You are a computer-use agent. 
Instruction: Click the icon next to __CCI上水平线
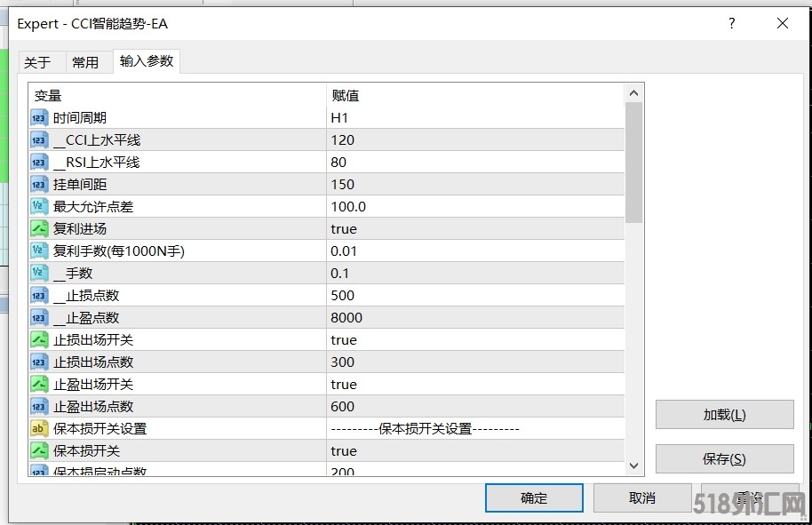[39, 140]
